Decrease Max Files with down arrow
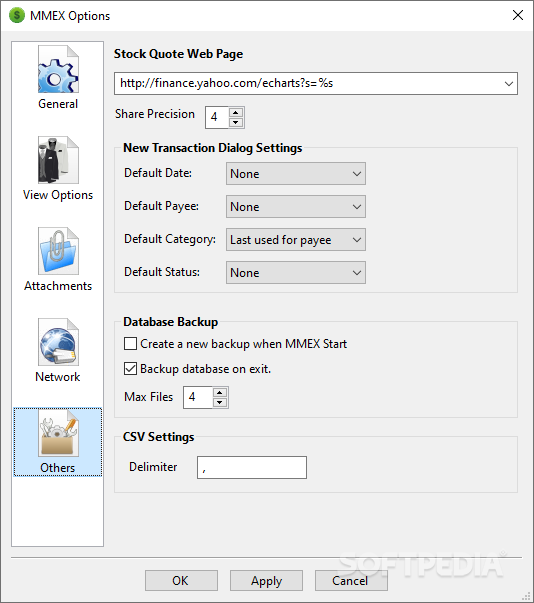 [220, 402]
